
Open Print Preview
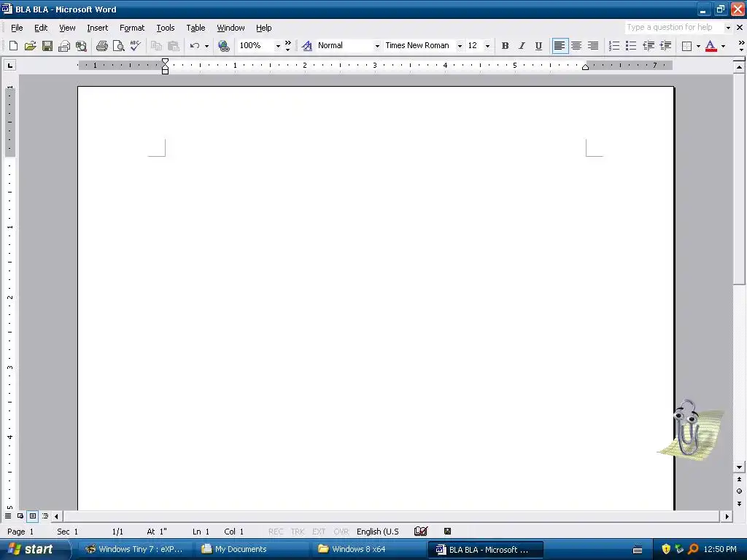119,46
